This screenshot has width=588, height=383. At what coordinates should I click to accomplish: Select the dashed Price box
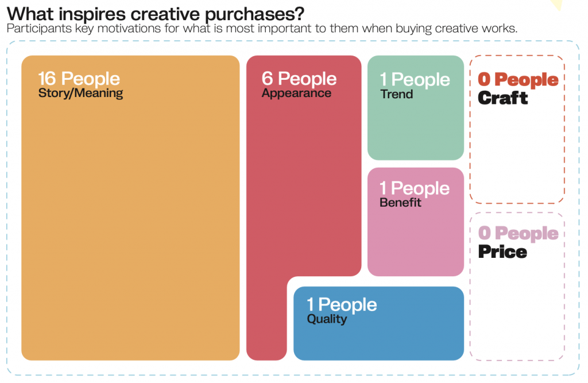517,287
